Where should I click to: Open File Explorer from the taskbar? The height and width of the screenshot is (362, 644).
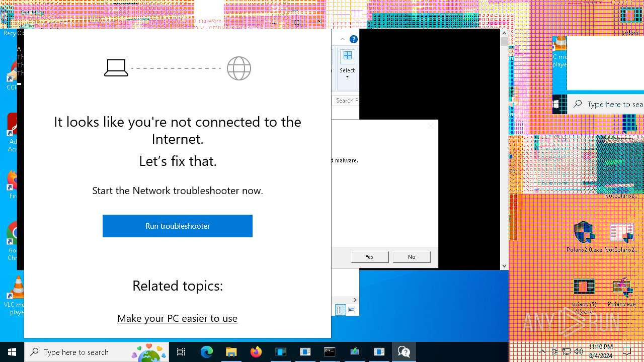[x=231, y=352]
